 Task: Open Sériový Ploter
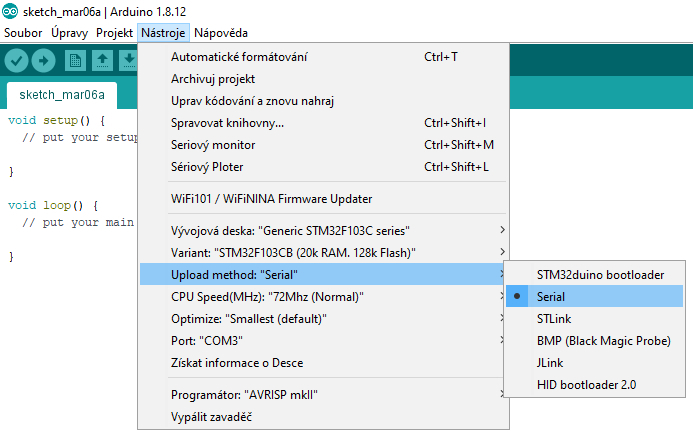point(324,167)
